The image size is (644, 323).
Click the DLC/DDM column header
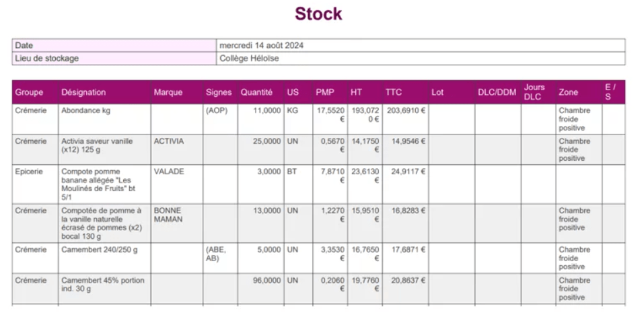click(498, 92)
